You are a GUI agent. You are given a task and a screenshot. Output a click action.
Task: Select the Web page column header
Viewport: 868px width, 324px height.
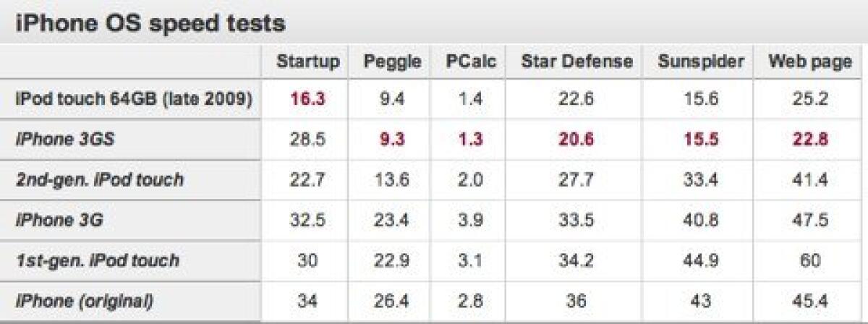point(809,62)
